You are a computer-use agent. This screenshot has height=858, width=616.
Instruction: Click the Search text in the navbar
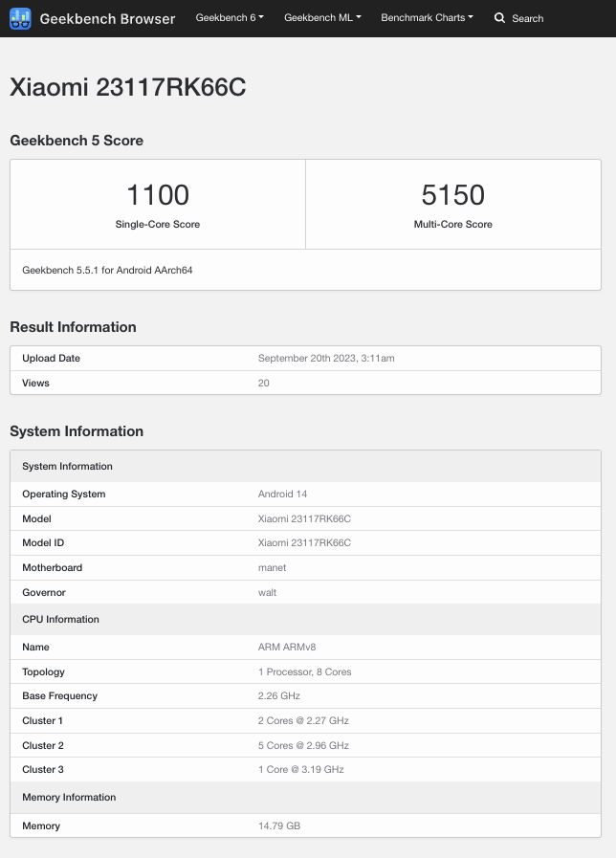pyautogui.click(x=527, y=18)
